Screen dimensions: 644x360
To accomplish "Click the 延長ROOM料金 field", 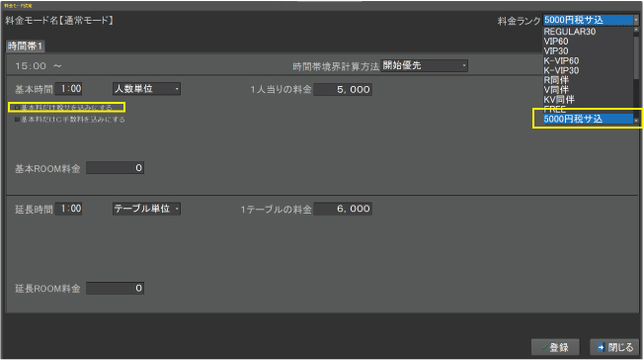I will click(x=115, y=288).
